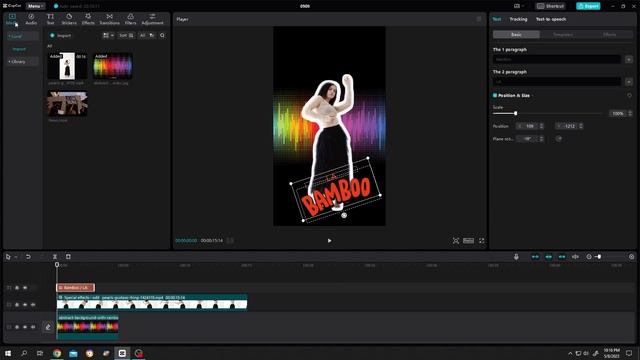Viewport: 640px width, 360px height.
Task: Open the Adjustment panel
Action: coord(152,19)
